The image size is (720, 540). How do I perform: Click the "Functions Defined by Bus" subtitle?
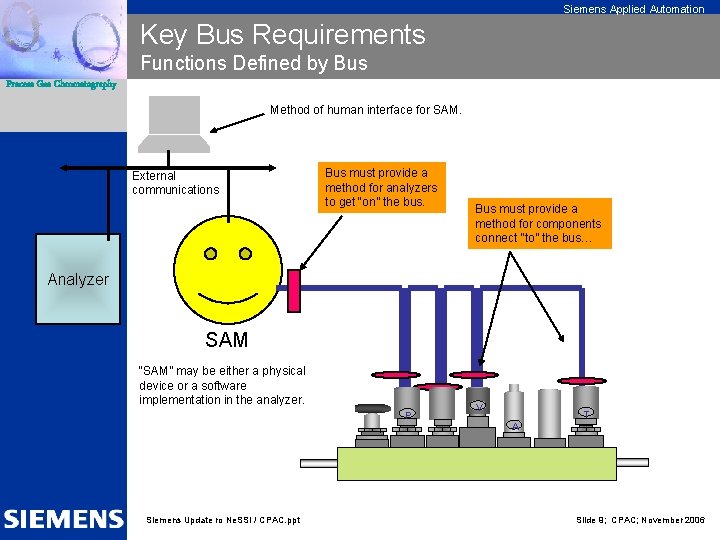pyautogui.click(x=254, y=63)
